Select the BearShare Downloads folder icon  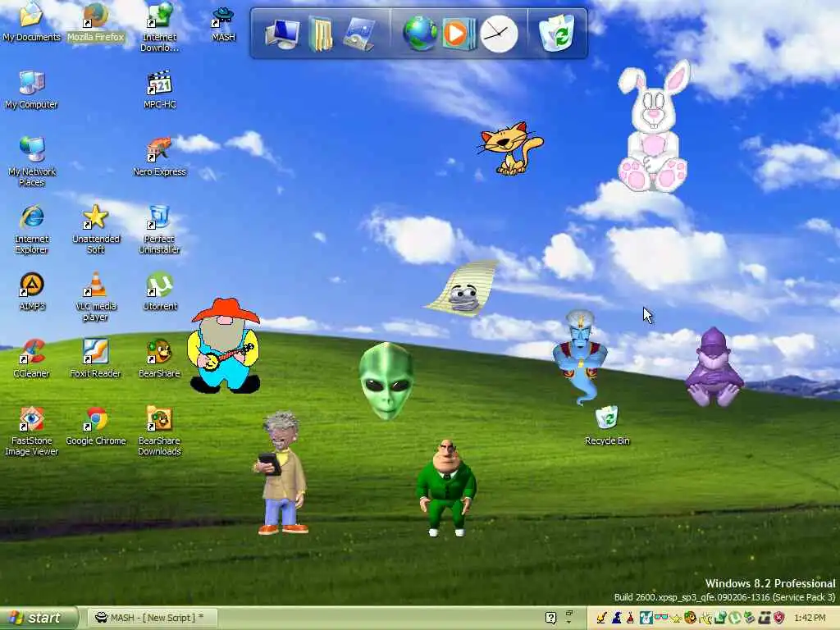[x=160, y=431]
